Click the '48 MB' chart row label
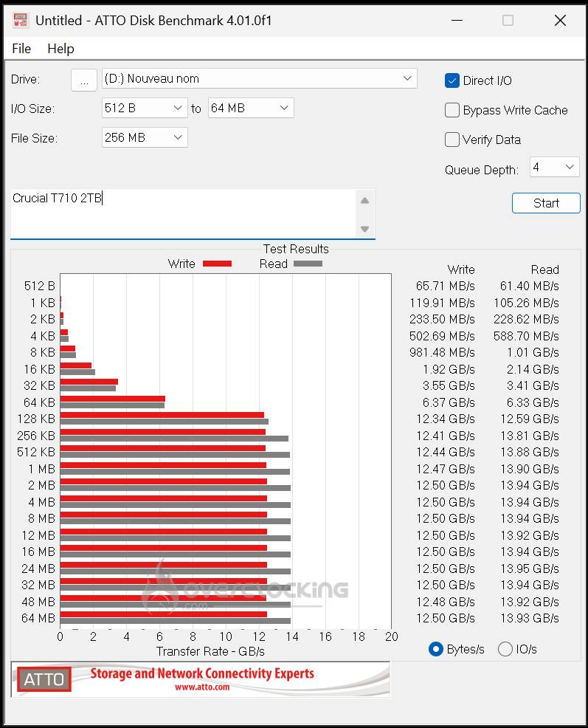Viewport: 588px width, 728px height. click(x=38, y=602)
